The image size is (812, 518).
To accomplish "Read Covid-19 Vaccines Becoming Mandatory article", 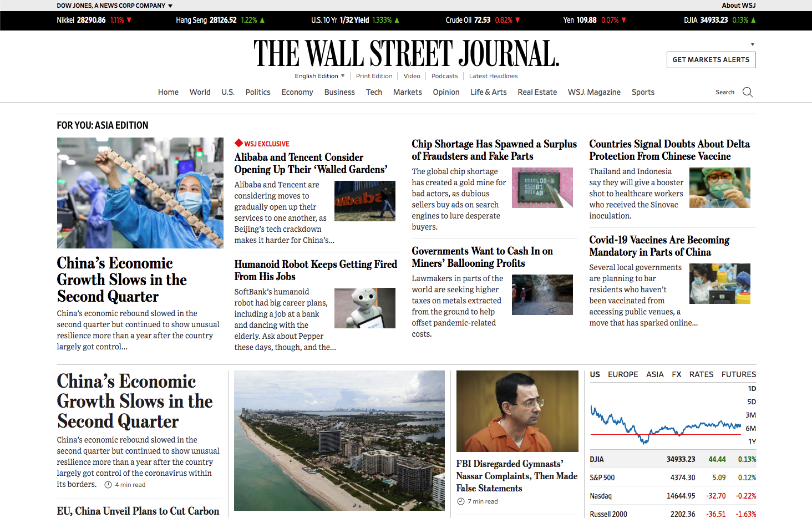I will point(659,246).
